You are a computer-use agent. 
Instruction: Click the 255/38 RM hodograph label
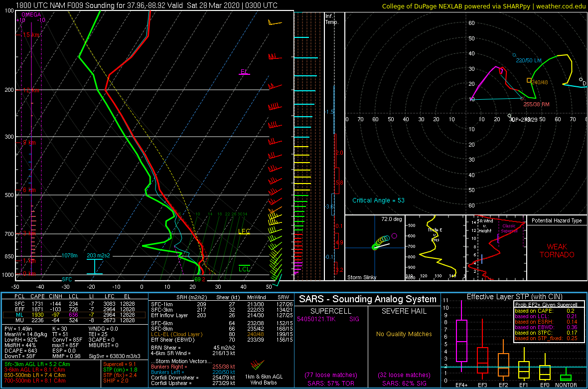[x=537, y=104]
